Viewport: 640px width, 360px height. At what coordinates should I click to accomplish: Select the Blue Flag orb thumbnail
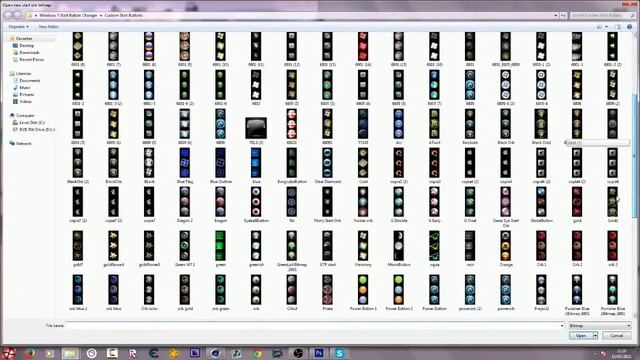point(184,163)
